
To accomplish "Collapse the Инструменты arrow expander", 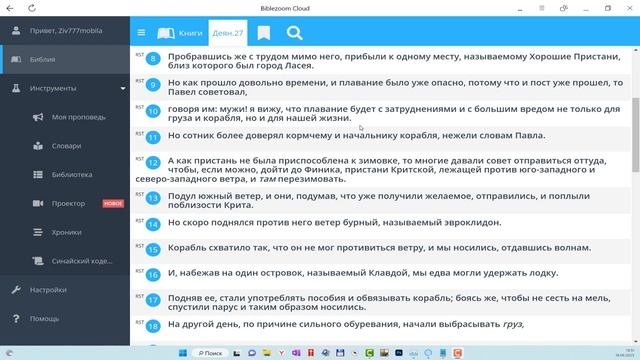I will 123,89.
